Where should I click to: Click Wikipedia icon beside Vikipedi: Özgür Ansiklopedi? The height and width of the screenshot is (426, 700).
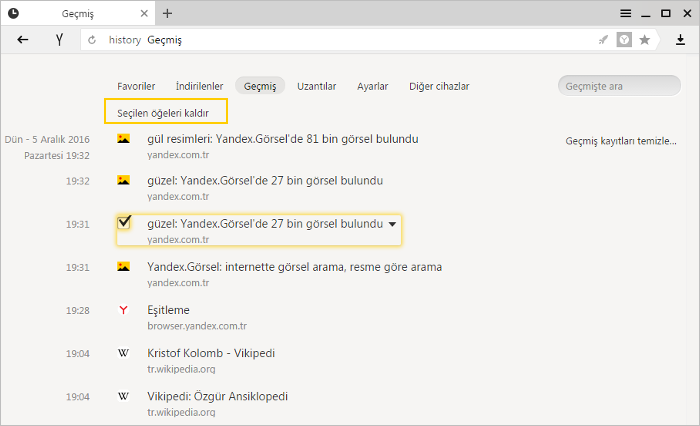coord(124,396)
